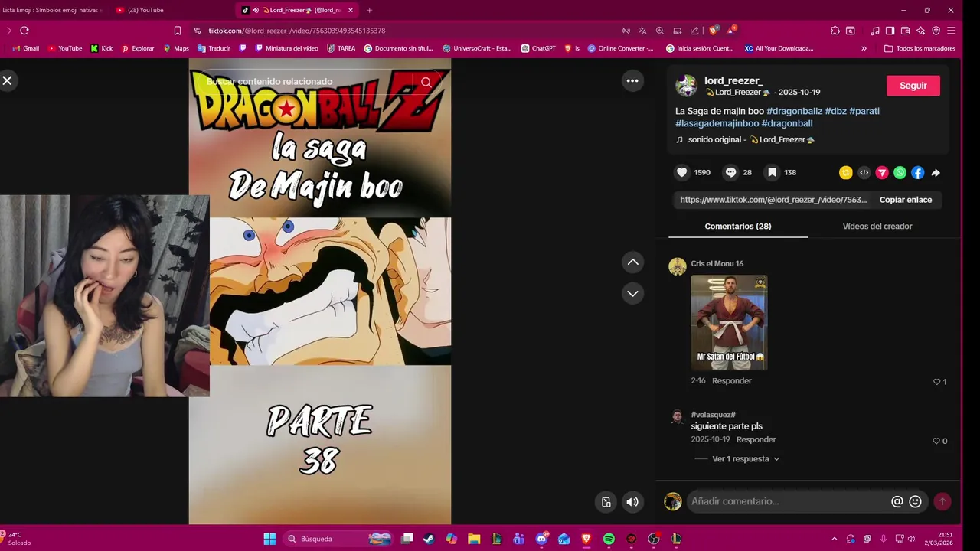Open Steam from the taskbar

[x=429, y=539]
